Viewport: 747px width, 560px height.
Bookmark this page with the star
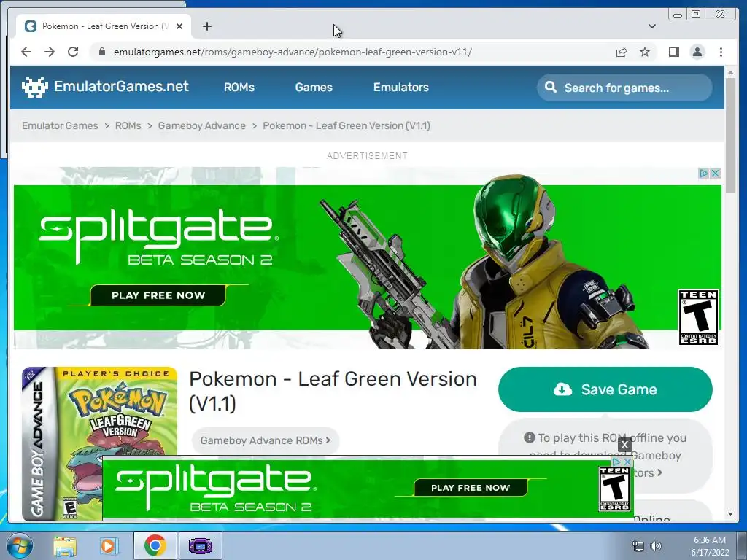pos(645,52)
